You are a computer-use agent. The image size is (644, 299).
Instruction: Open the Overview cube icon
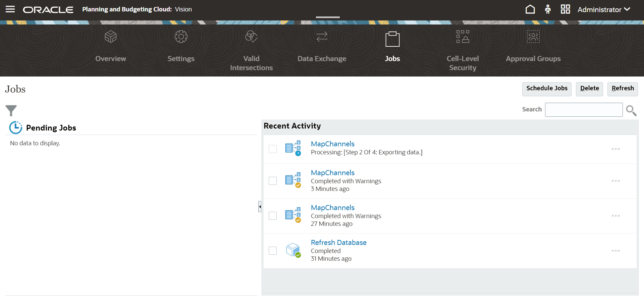tap(110, 37)
